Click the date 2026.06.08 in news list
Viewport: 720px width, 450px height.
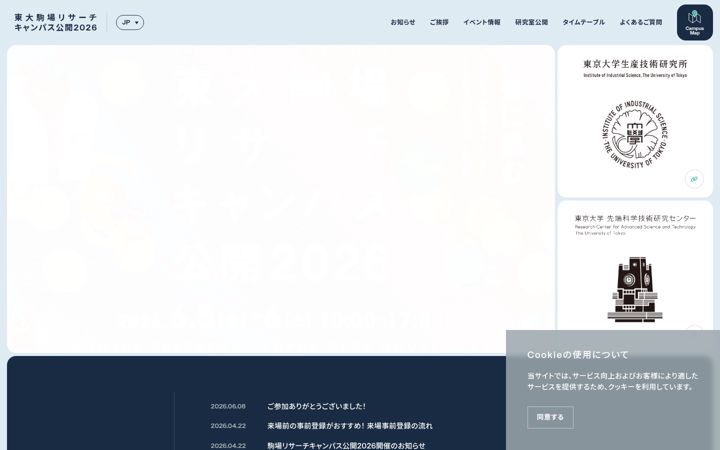pos(228,406)
